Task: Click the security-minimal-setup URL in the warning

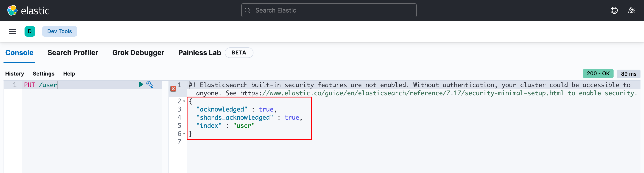Action: click(x=402, y=93)
